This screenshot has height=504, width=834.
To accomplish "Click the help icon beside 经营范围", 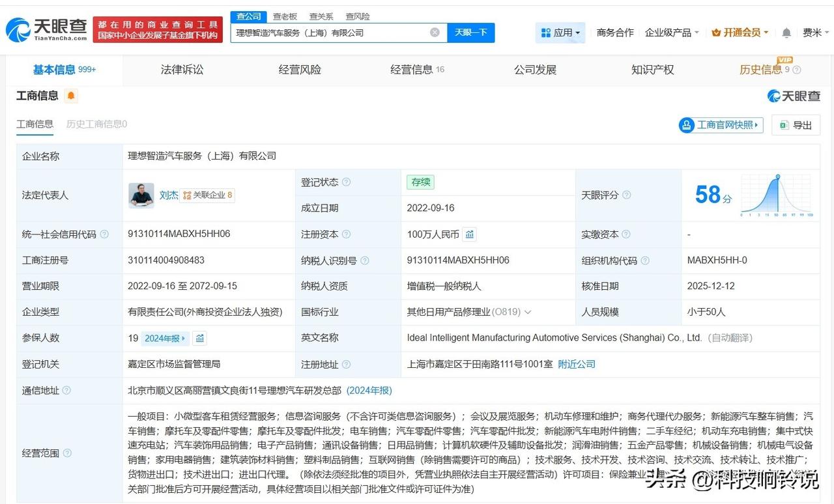I will [66, 453].
